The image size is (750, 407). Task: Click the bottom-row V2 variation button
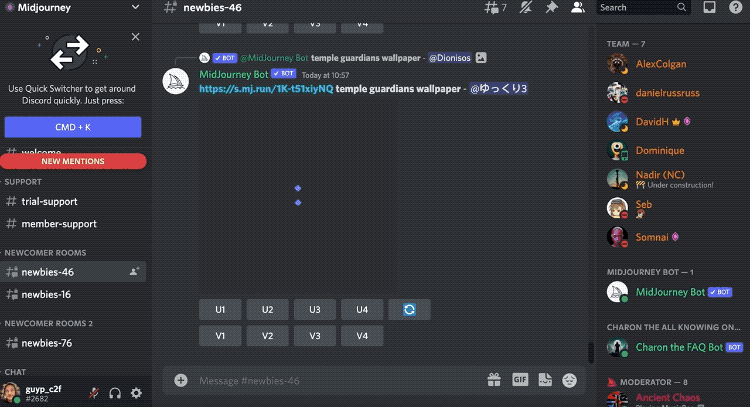[x=267, y=336]
